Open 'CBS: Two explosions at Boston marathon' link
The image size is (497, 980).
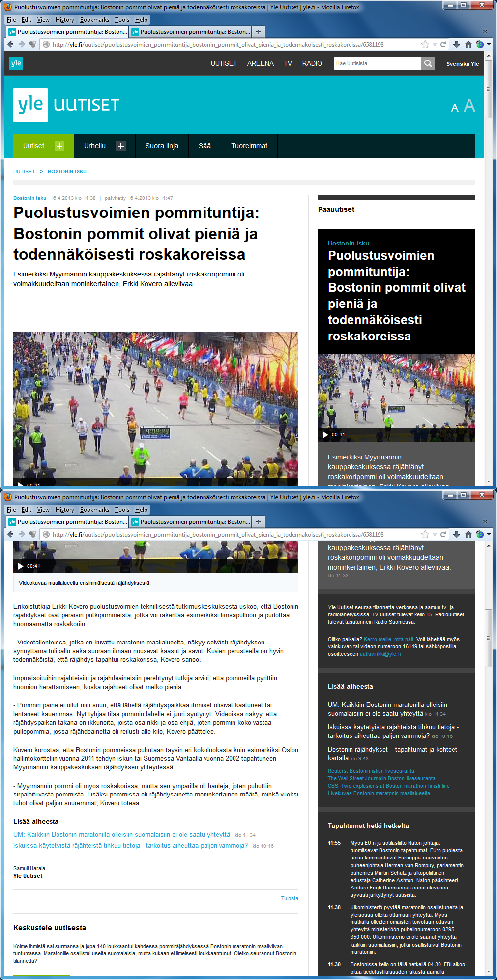click(x=389, y=786)
